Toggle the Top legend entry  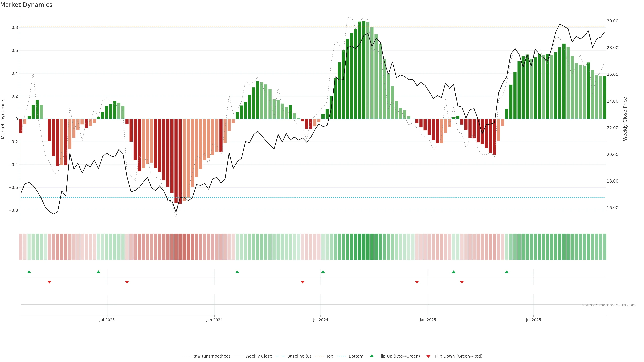[x=330, y=356]
